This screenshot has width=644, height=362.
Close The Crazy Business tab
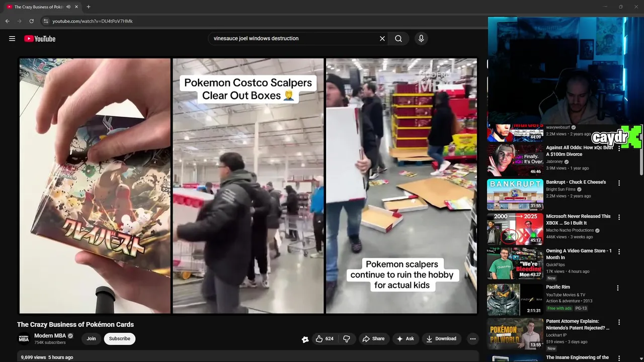[x=76, y=7]
